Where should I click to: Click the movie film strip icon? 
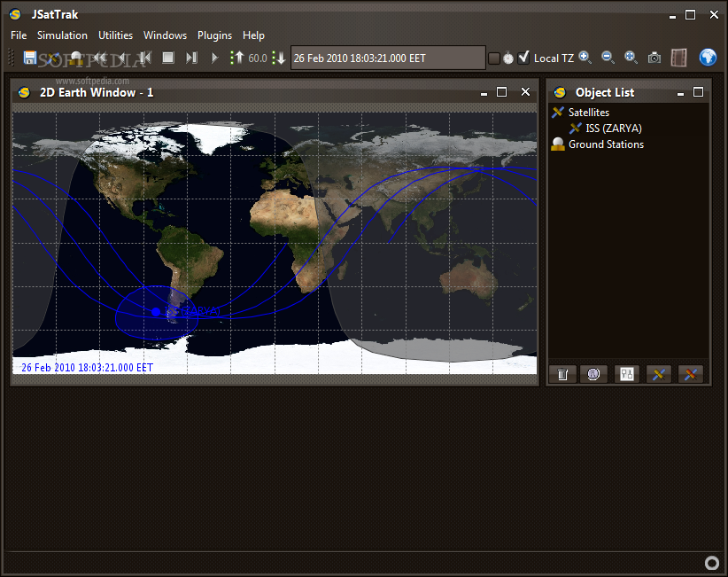pyautogui.click(x=678, y=58)
